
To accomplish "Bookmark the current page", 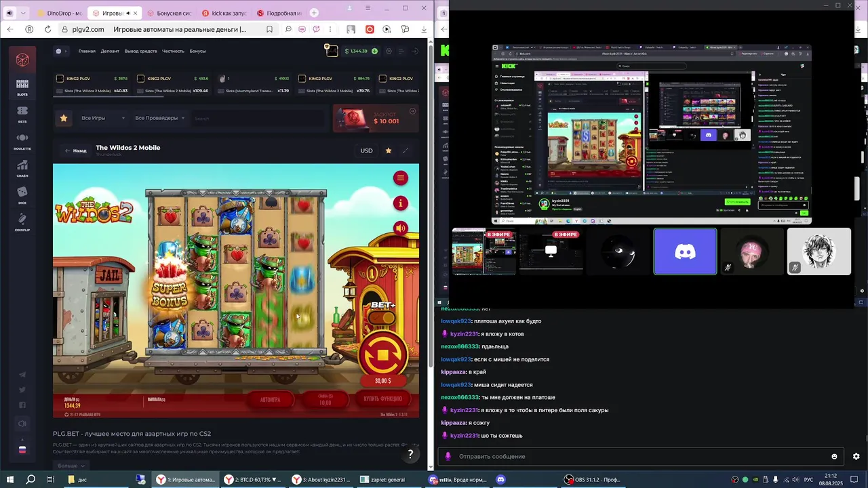I will (269, 29).
